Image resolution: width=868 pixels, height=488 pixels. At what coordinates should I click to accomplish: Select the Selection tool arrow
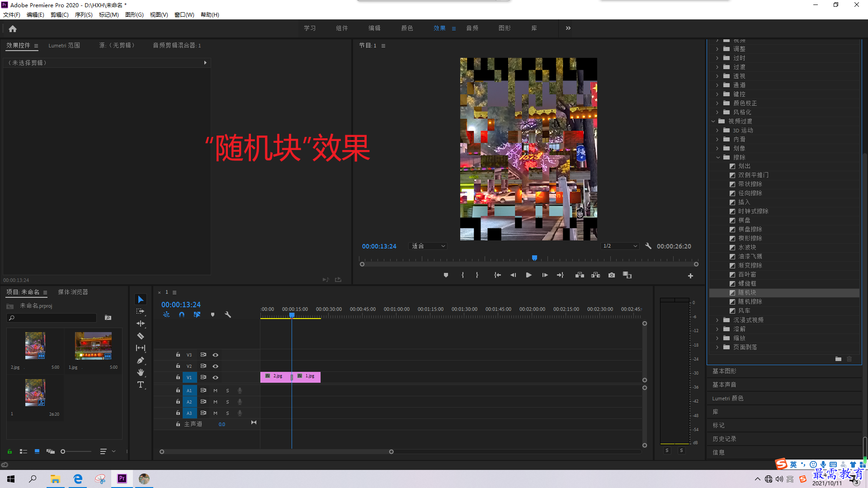141,300
